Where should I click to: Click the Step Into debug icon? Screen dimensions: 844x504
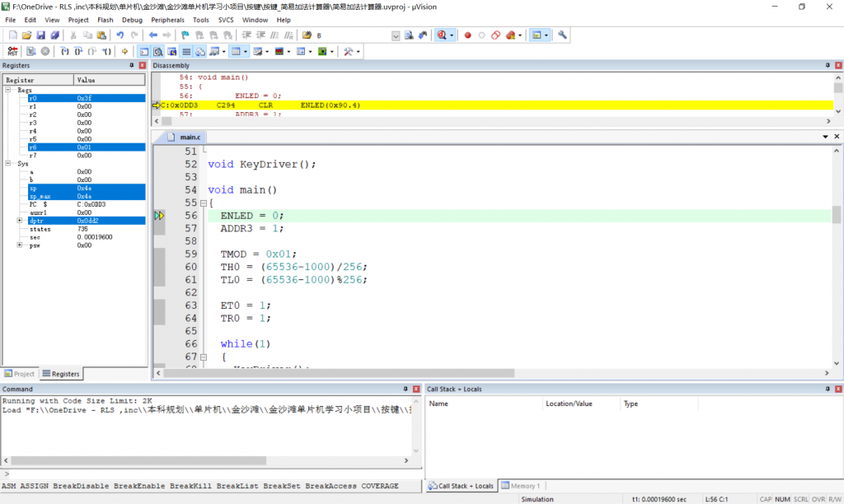(65, 51)
